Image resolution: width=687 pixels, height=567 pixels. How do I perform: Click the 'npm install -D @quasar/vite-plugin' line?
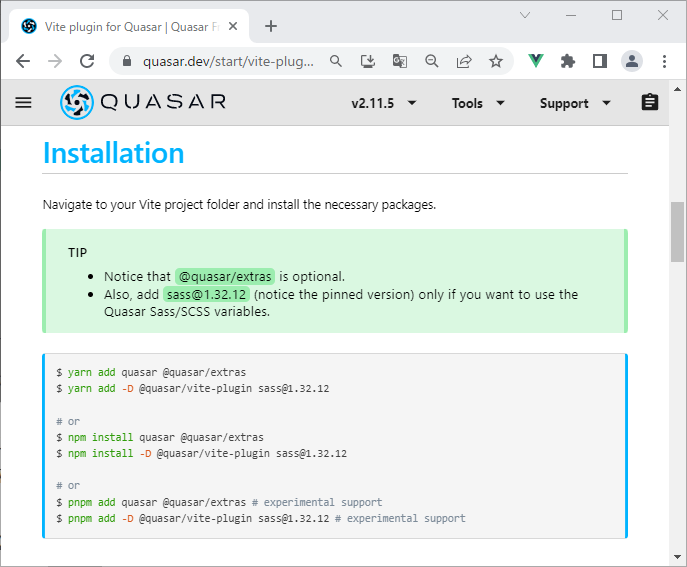[202, 454]
